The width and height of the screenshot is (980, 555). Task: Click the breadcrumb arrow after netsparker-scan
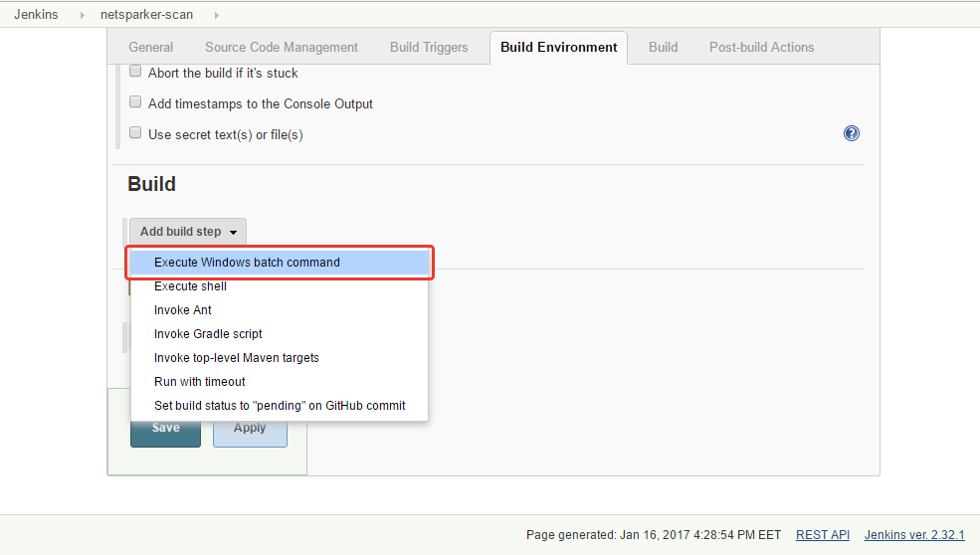217,15
